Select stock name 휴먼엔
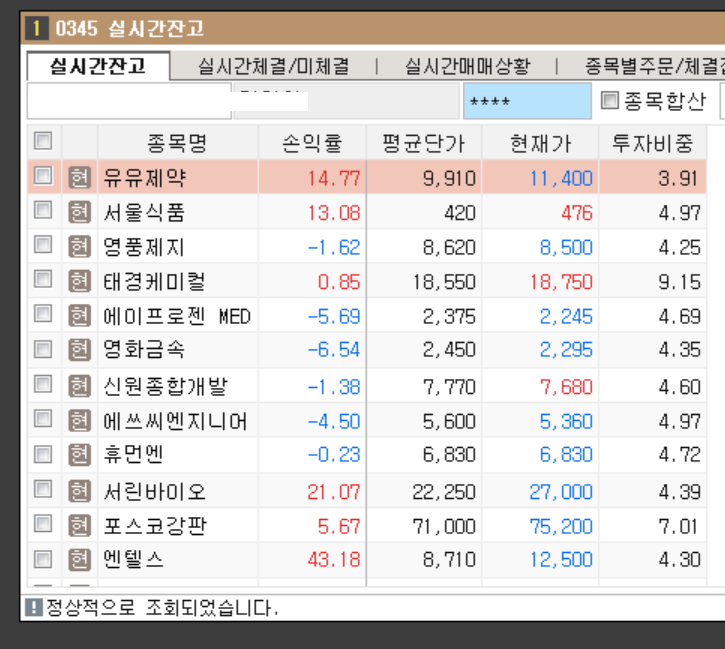 pyautogui.click(x=133, y=454)
